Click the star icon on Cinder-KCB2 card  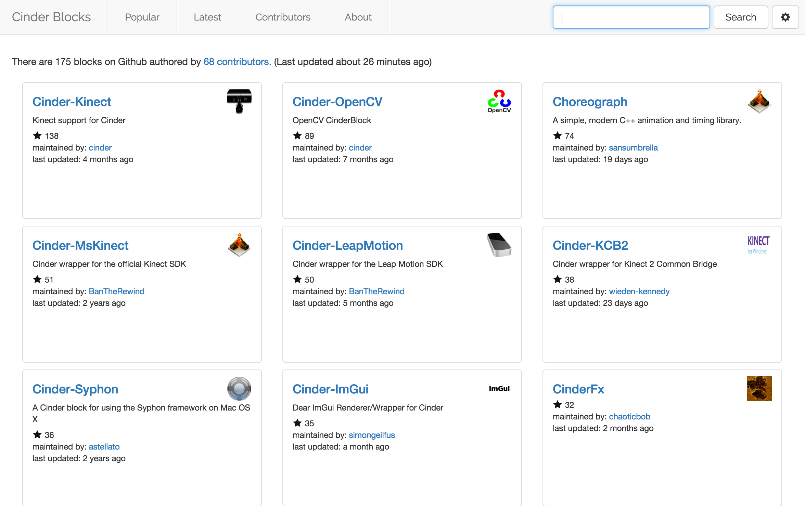click(x=558, y=280)
